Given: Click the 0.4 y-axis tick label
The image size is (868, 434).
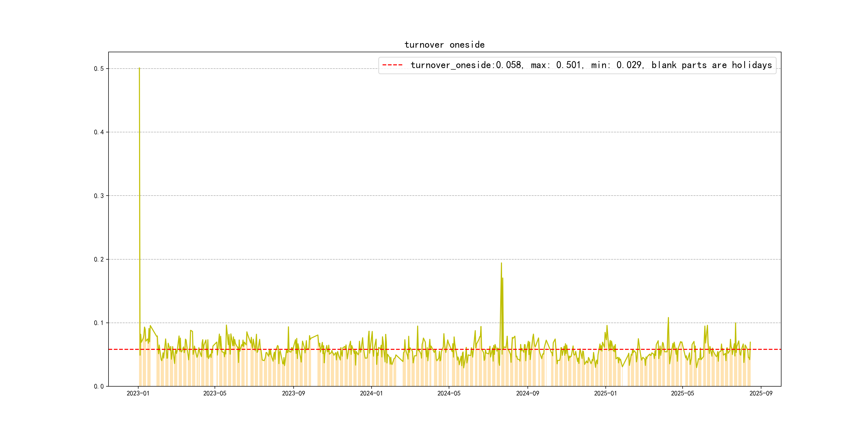Looking at the screenshot, I should click(x=99, y=132).
